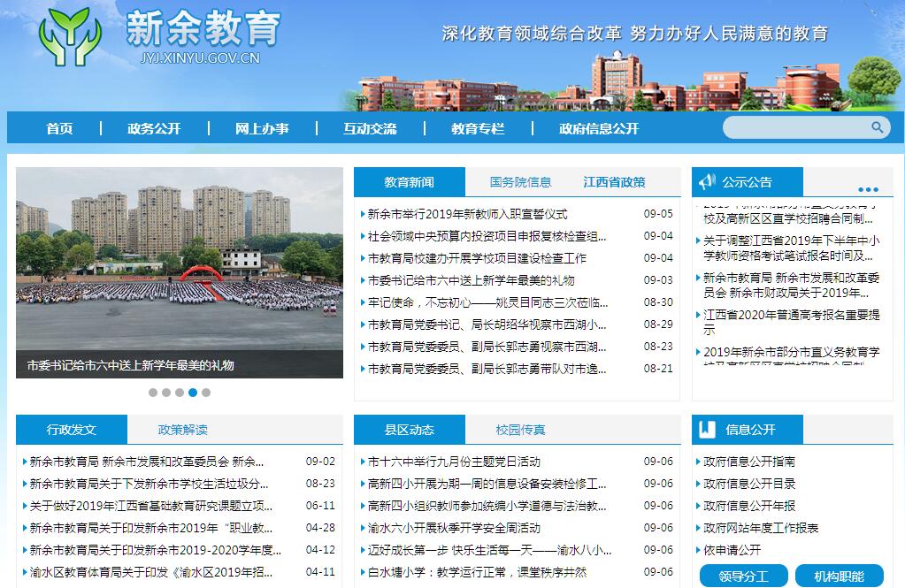Image resolution: width=905 pixels, height=588 pixels.
Task: Open document 关于下发新余市学校生活垃圾分
Action: click(x=149, y=484)
